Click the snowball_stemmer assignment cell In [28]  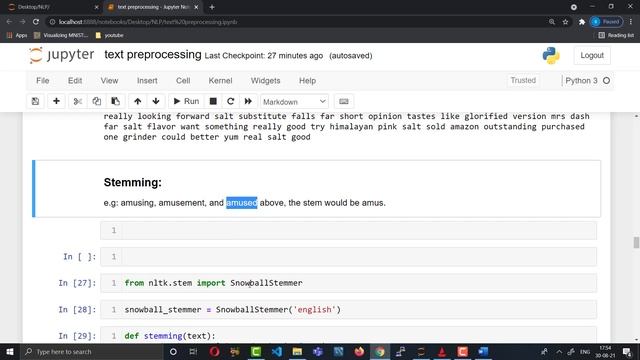tap(349, 309)
